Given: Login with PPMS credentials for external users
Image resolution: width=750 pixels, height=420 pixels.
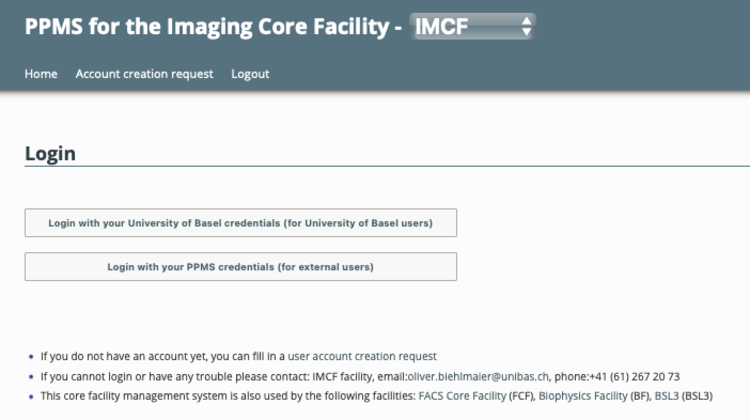Looking at the screenshot, I should (x=240, y=267).
